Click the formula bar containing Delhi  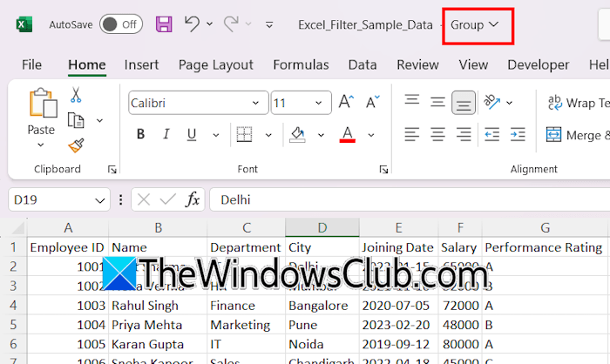[x=410, y=199]
